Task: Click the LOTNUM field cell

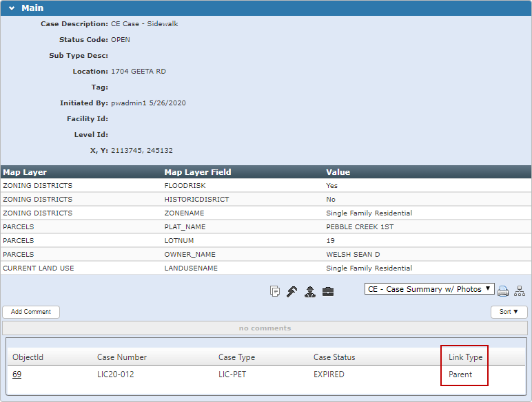Action: 179,241
